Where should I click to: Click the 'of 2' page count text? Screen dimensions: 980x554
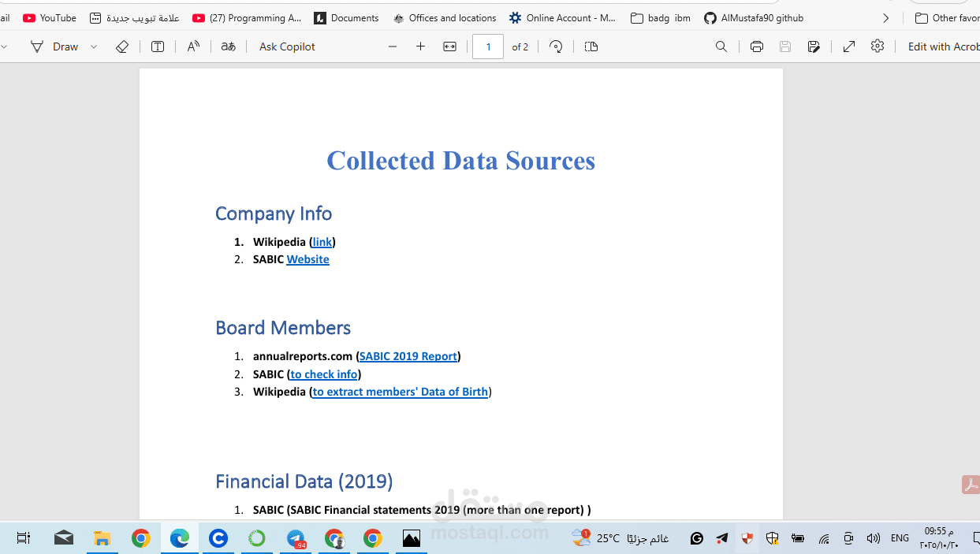click(x=520, y=46)
